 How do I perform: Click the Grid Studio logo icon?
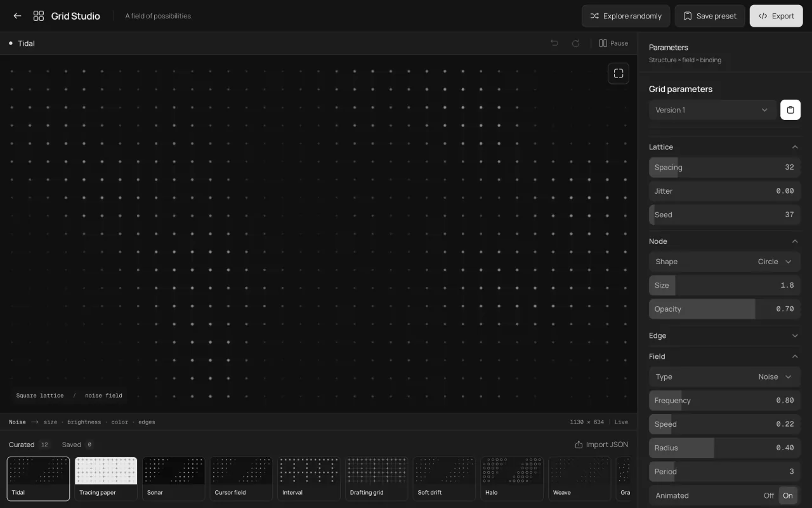click(x=39, y=16)
